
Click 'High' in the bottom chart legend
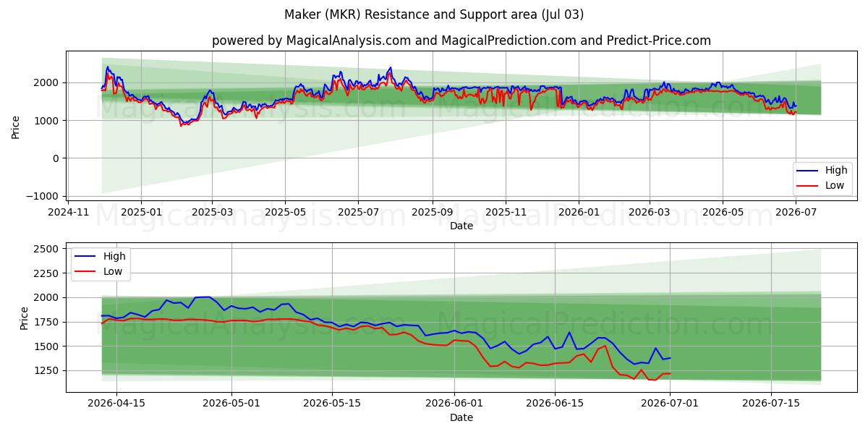pyautogui.click(x=114, y=256)
